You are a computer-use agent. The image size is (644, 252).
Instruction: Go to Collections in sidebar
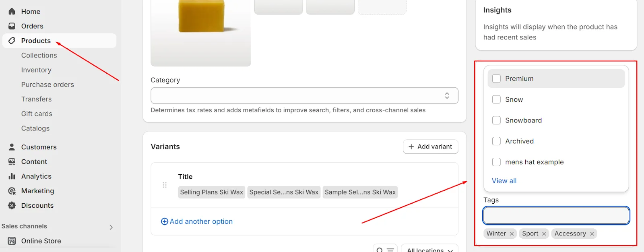click(39, 55)
